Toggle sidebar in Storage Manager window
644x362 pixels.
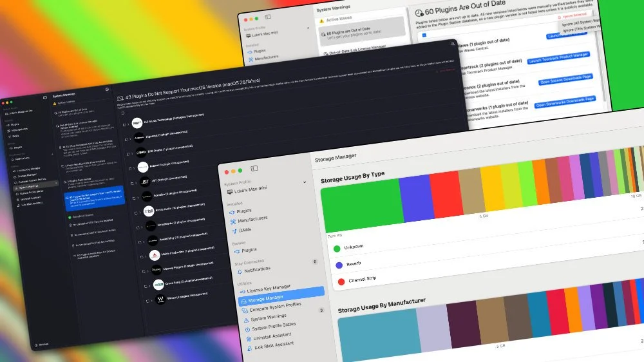254,168
